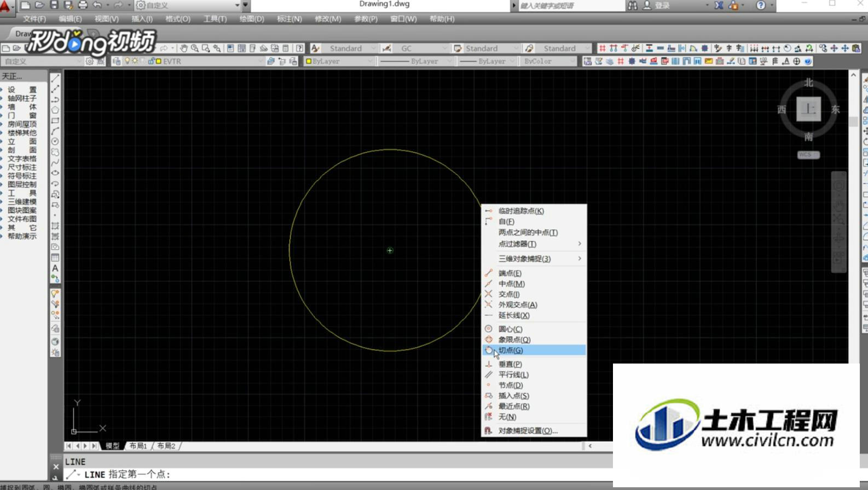
Task: Expand 尺寸标注 tree item
Action: click(x=22, y=168)
